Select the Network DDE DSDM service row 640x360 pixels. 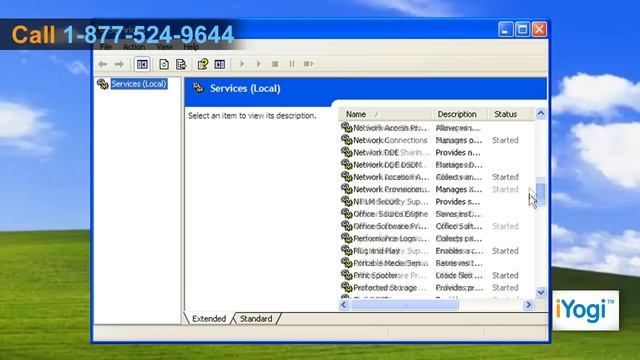437,165
